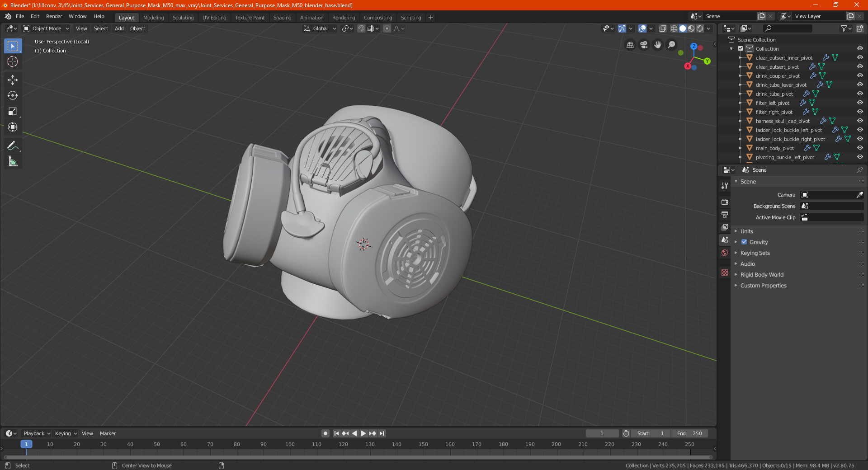Select the Move tool
Image resolution: width=868 pixels, height=470 pixels.
13,80
